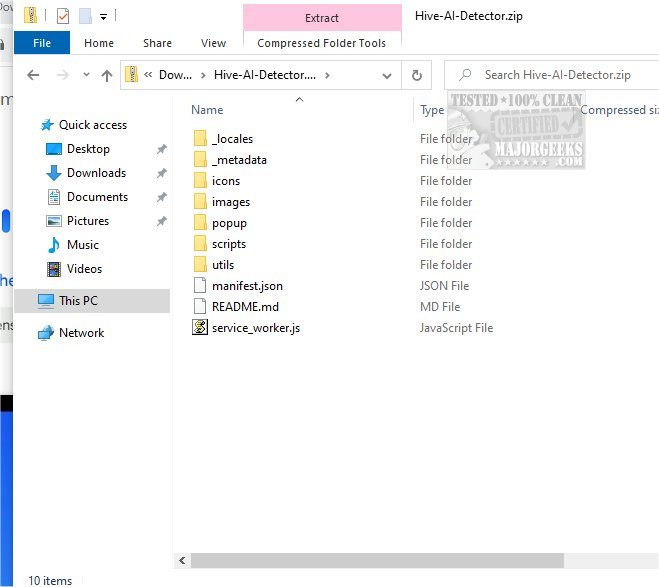Go up one folder level
659x587 pixels.
[x=107, y=75]
